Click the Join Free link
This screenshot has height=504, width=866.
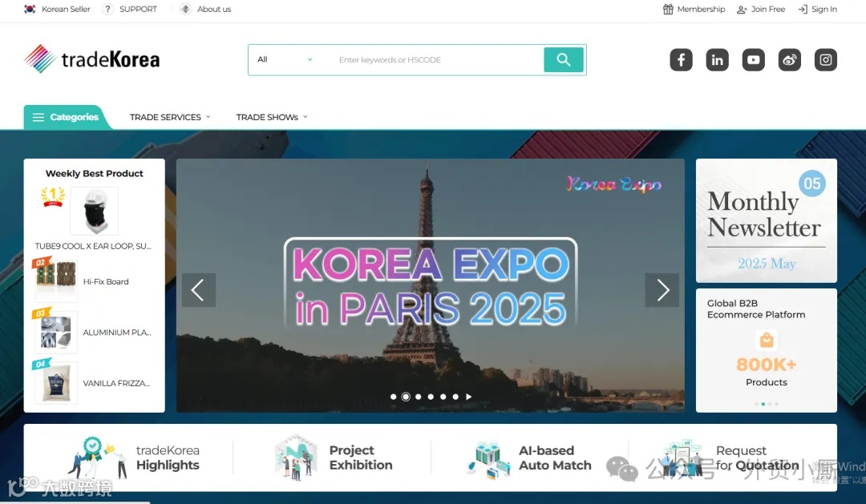(767, 9)
